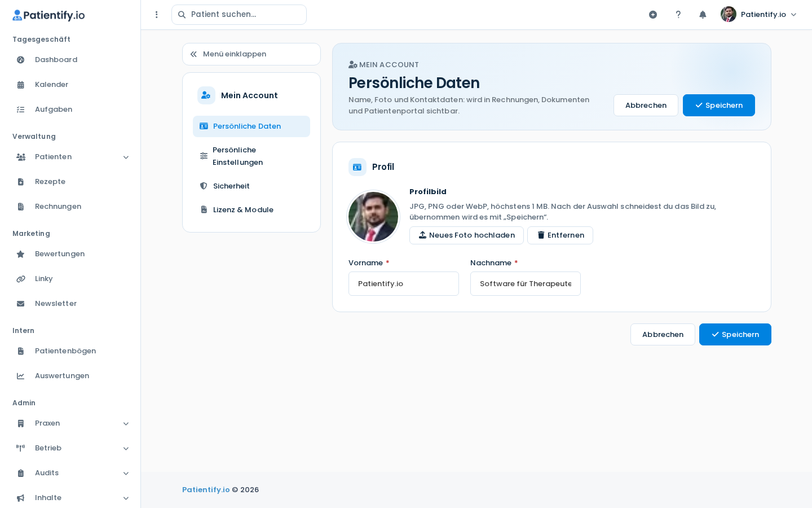The width and height of the screenshot is (812, 508).
Task: Click the Kalender calendar icon
Action: click(21, 85)
